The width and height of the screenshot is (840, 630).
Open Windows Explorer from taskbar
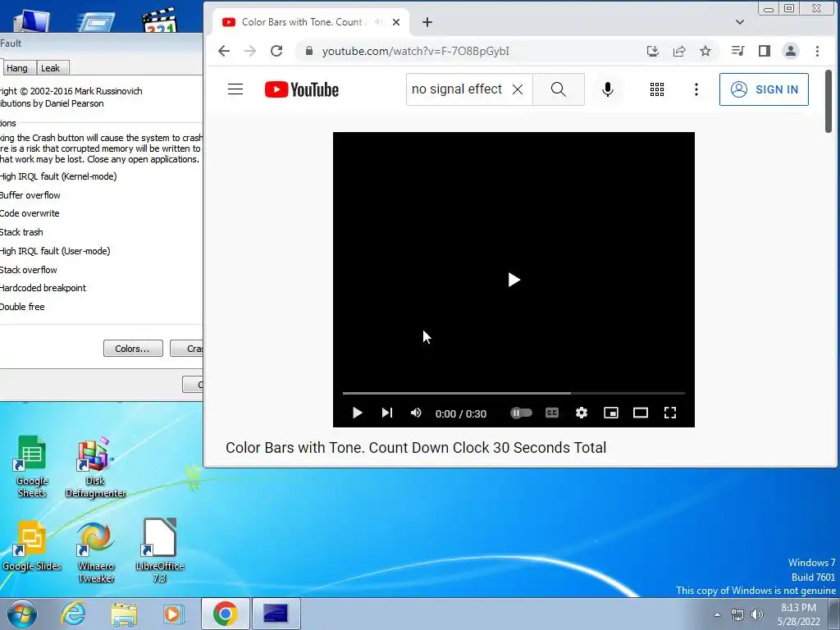[123, 614]
